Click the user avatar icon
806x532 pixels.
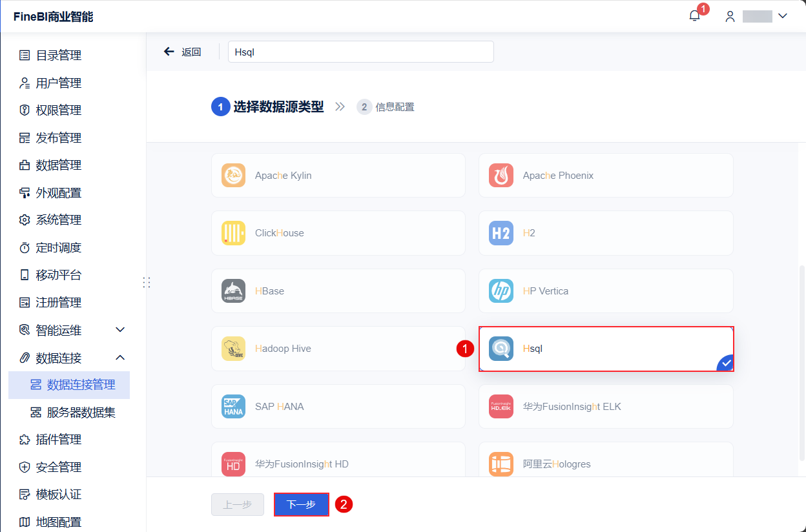pos(730,17)
